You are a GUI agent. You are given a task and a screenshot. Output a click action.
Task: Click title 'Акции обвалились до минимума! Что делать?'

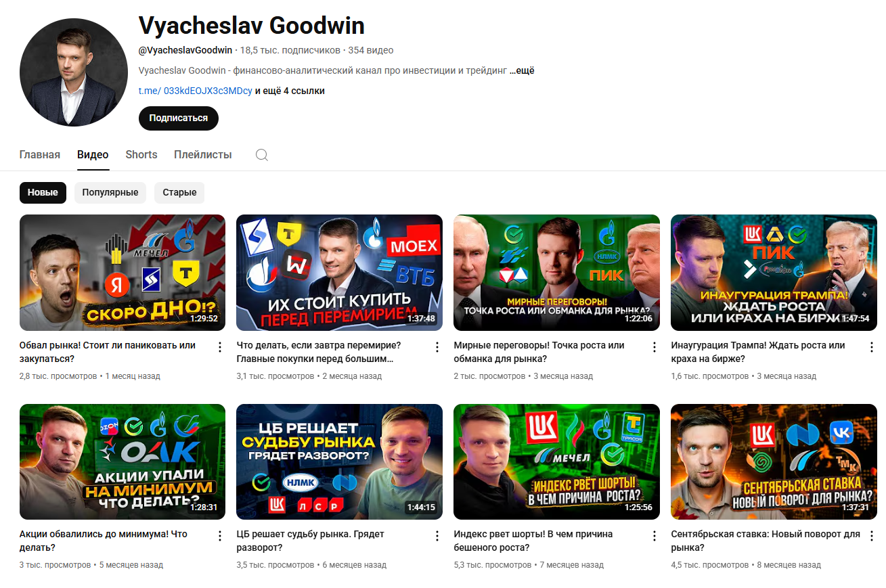click(104, 541)
